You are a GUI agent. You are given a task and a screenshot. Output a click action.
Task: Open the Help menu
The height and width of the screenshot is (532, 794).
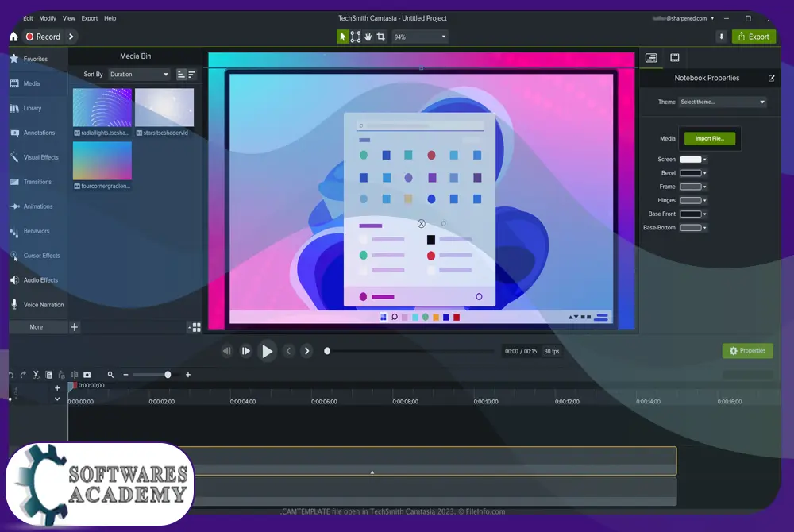[x=110, y=18]
